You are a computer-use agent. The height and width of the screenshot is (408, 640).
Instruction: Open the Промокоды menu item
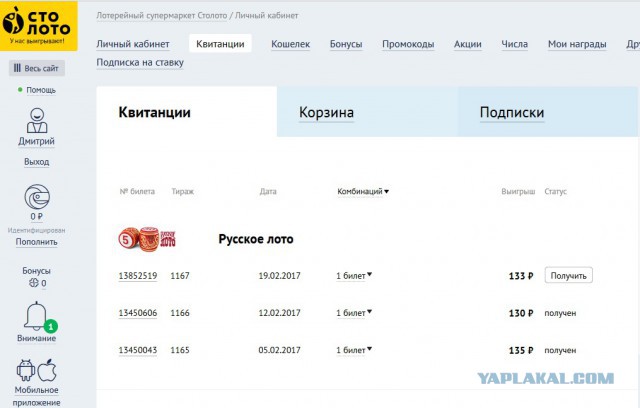408,44
